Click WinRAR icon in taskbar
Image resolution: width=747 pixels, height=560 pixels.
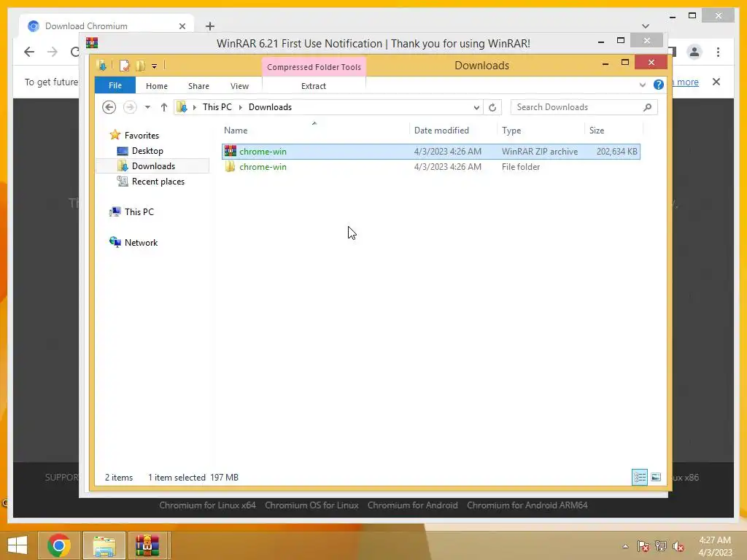pos(147,545)
